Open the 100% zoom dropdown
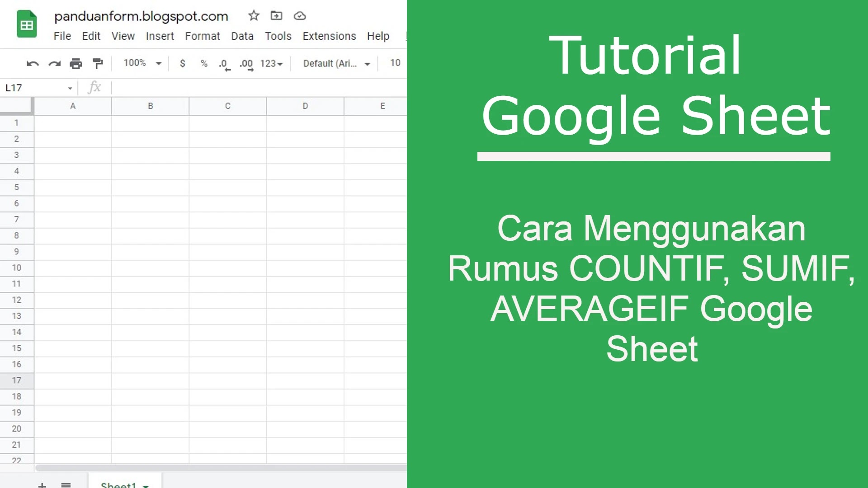 coord(142,63)
